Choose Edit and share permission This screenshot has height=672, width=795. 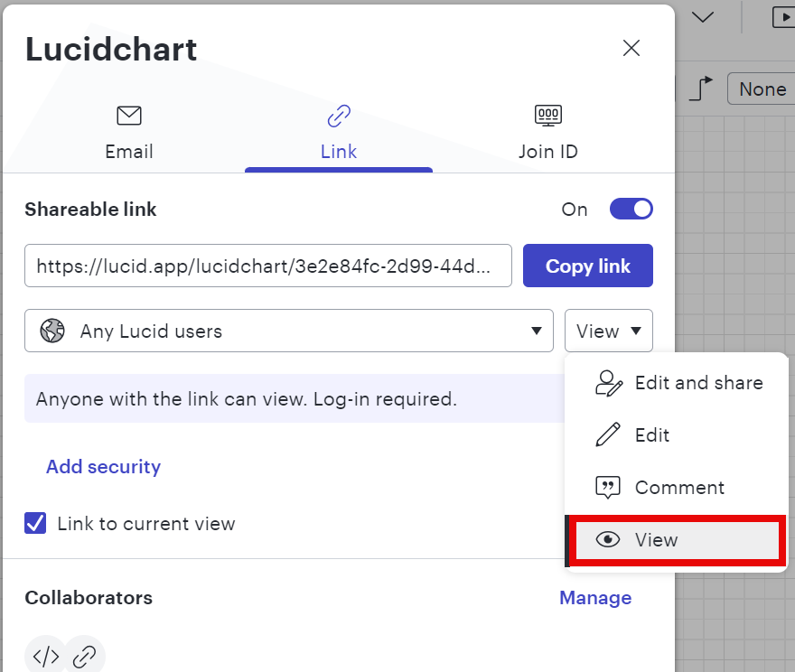pos(677,383)
